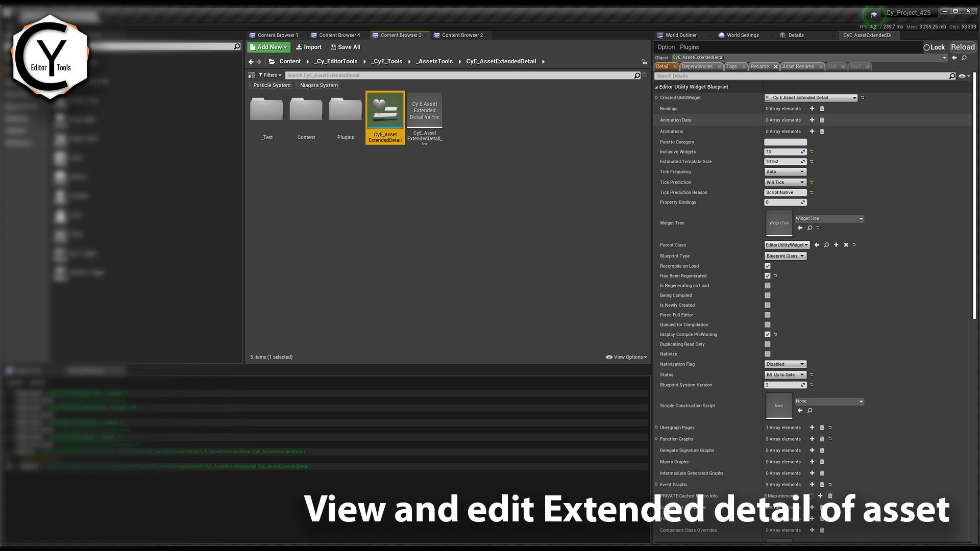Open the _AssetsTools breadcrumb folder
The height and width of the screenshot is (551, 980).
[434, 61]
